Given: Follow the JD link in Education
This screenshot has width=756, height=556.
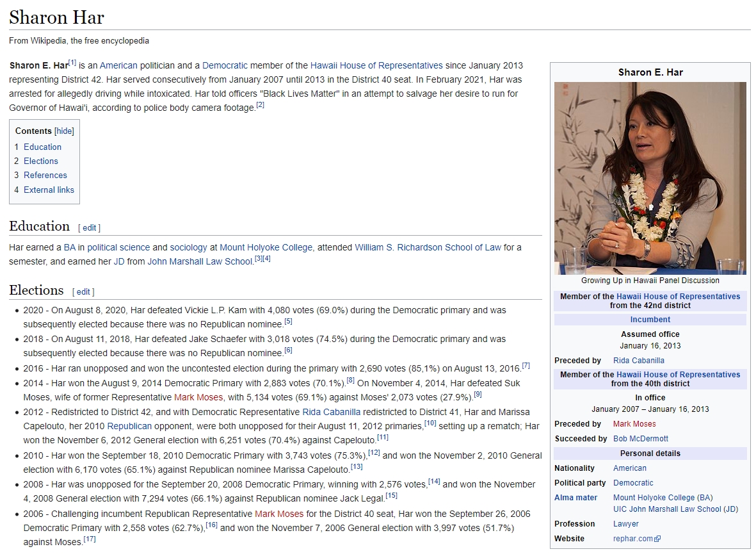Looking at the screenshot, I should pyautogui.click(x=118, y=261).
